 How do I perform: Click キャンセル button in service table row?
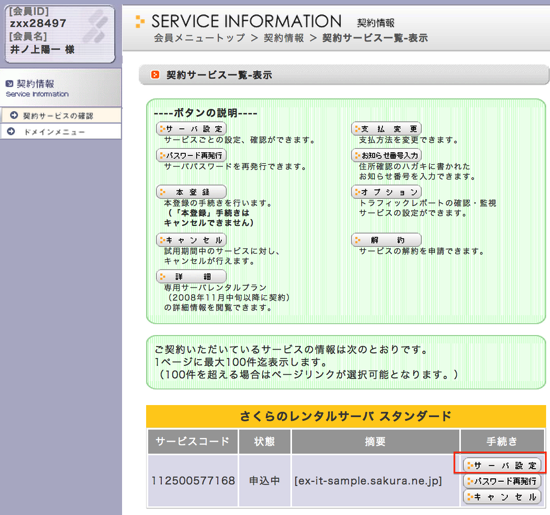click(502, 496)
